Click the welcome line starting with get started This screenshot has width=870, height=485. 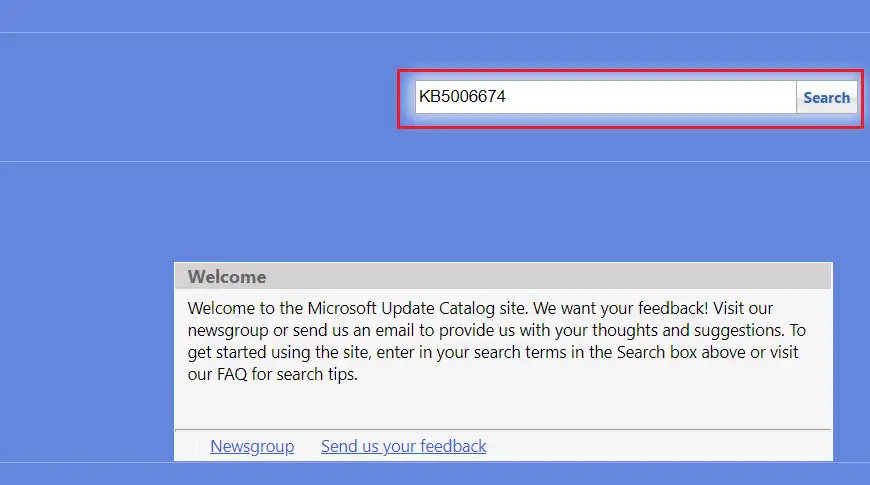pos(493,352)
